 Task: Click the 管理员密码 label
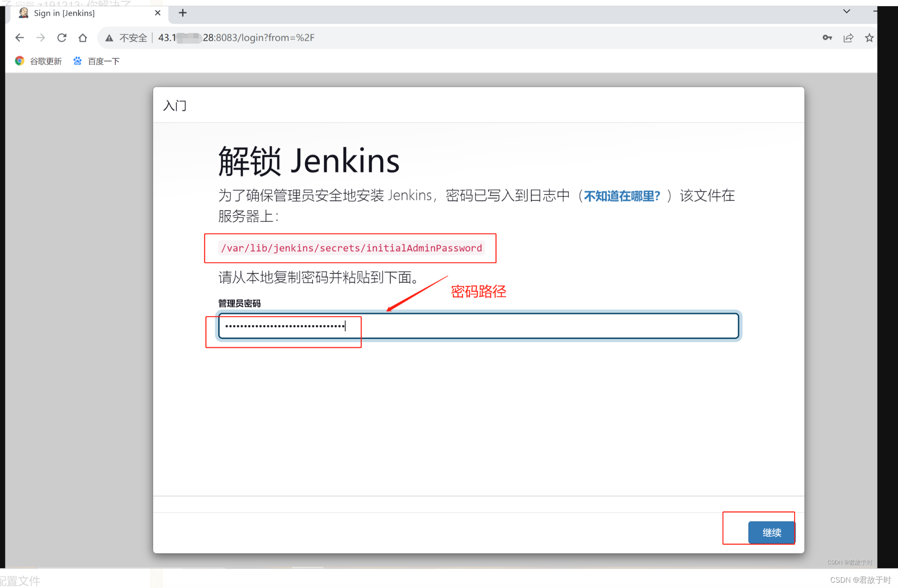pos(239,303)
